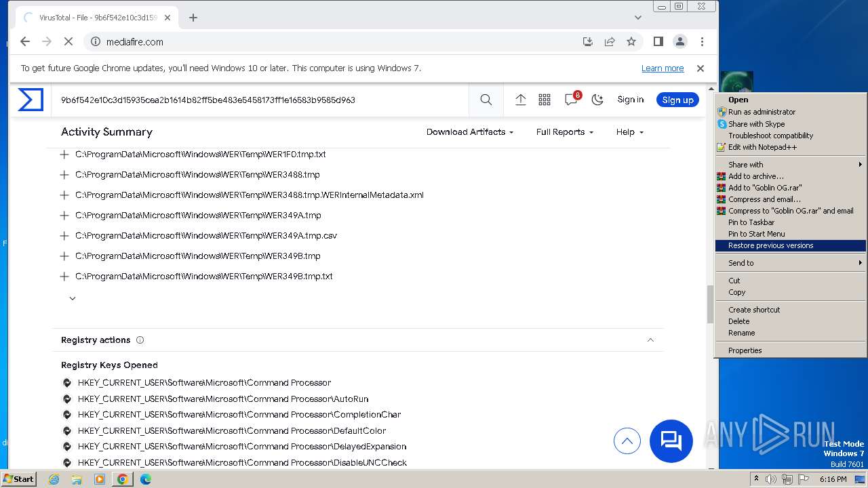Click the page vertical scrollbar thumb
The image size is (868, 488).
pyautogui.click(x=711, y=303)
